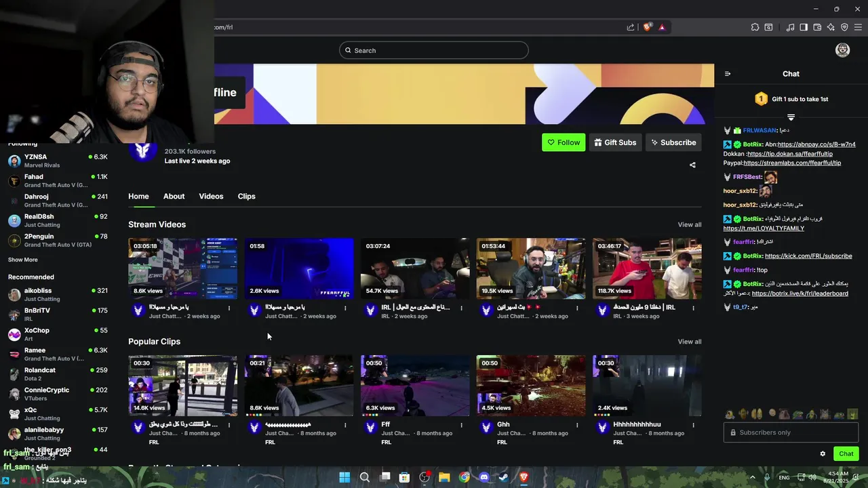The width and height of the screenshot is (868, 488).
Task: Open chat settings gear icon
Action: [x=823, y=454]
